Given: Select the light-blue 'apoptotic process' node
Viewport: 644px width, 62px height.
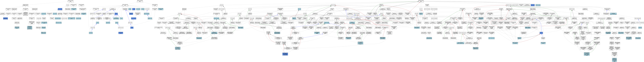Looking at the screenshot, I should click(327, 23).
